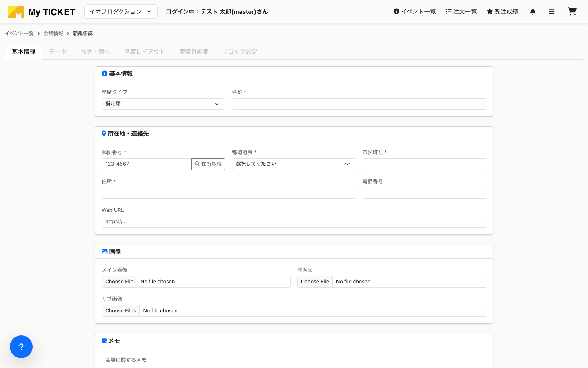Viewport: 588px width, 368px height.
Task: Click the 基本情報 section info icon
Action: coord(105,74)
